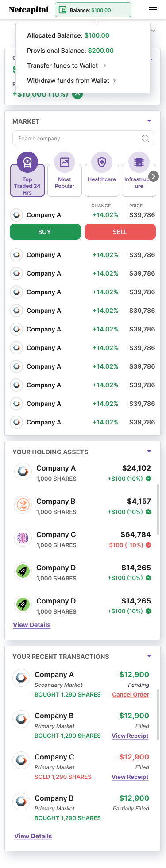The width and height of the screenshot is (166, 868).
Task: Click the green BUY button
Action: click(x=45, y=232)
